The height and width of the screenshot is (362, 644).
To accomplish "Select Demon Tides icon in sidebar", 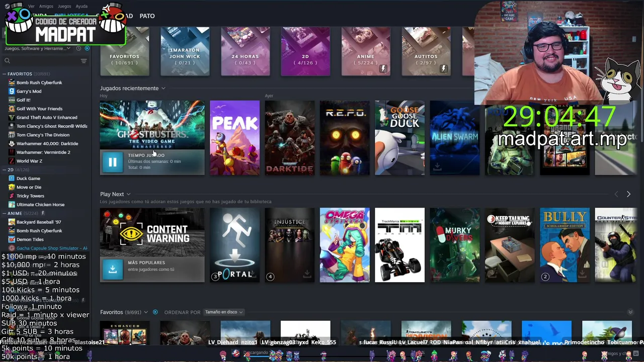I will coord(12,239).
